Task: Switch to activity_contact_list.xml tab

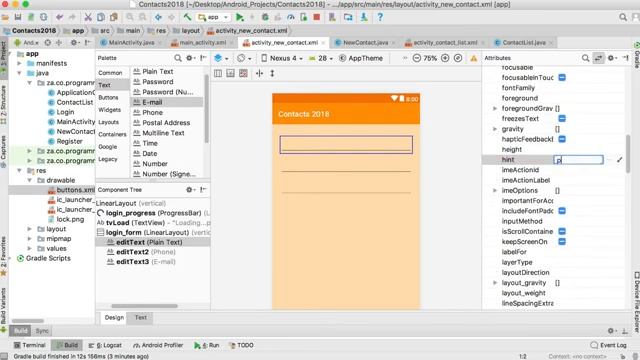Action: pos(445,42)
